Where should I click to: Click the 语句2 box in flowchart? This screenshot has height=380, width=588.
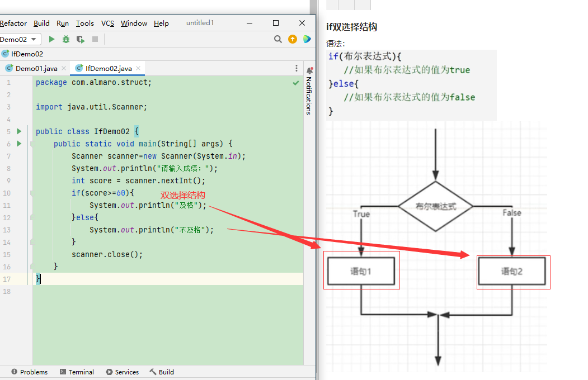tap(512, 271)
